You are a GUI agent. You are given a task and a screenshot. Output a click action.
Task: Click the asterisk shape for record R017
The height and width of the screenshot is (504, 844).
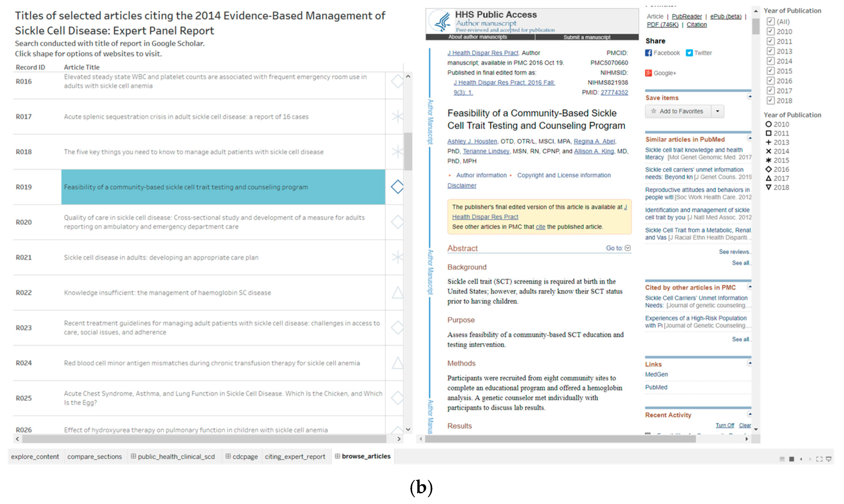click(x=397, y=116)
